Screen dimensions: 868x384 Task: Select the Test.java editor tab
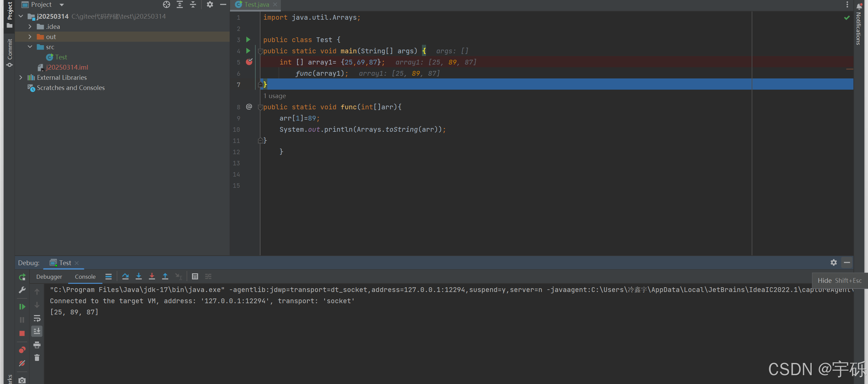256,4
